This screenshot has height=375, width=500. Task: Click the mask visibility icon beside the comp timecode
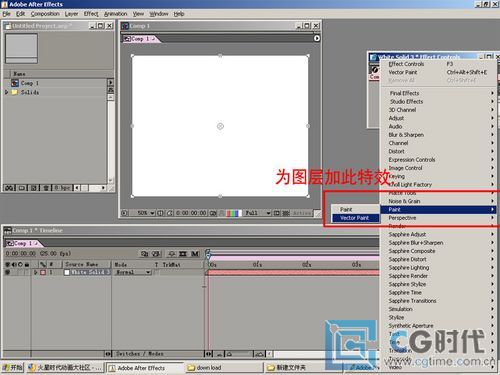(x=170, y=213)
